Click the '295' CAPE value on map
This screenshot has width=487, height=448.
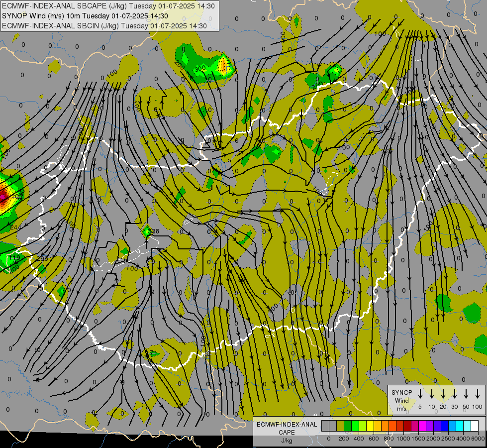pyautogui.click(x=42, y=258)
